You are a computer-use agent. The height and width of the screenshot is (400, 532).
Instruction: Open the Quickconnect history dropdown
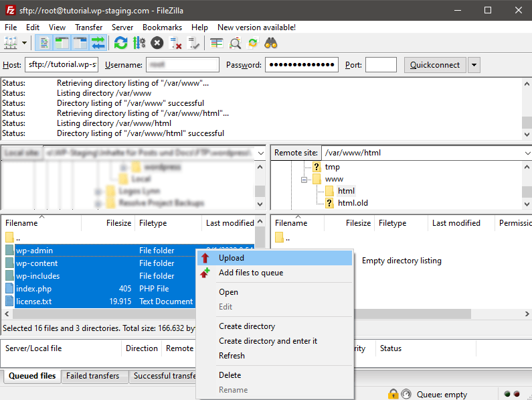474,64
